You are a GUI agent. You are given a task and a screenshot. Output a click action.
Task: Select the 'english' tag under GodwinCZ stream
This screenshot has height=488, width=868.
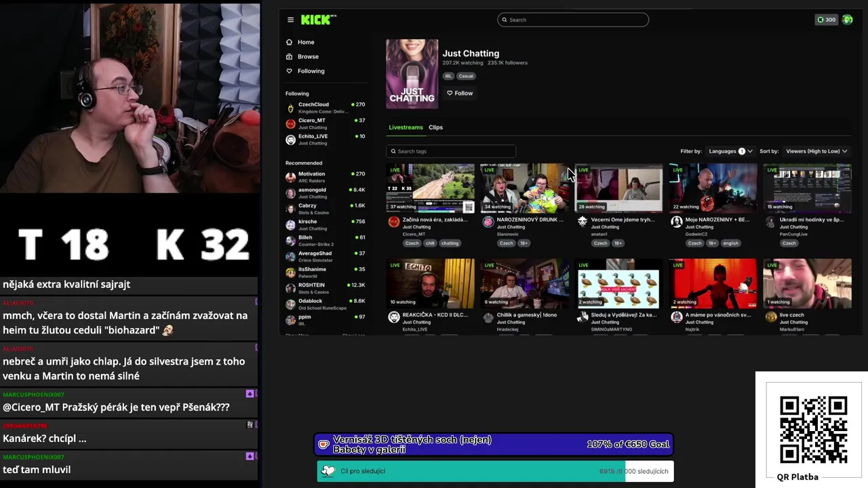click(x=730, y=243)
